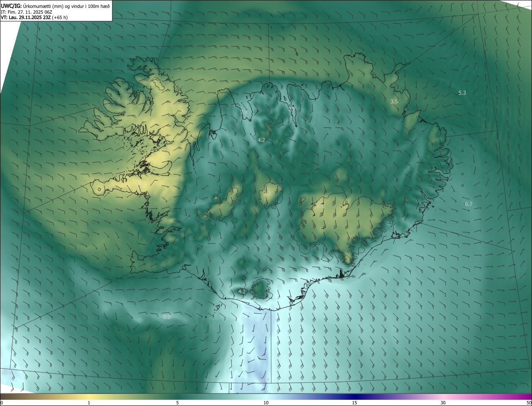Screen dimensions: 532x406
Task: Select the colorbar tick label "15"
Action: 355,403
